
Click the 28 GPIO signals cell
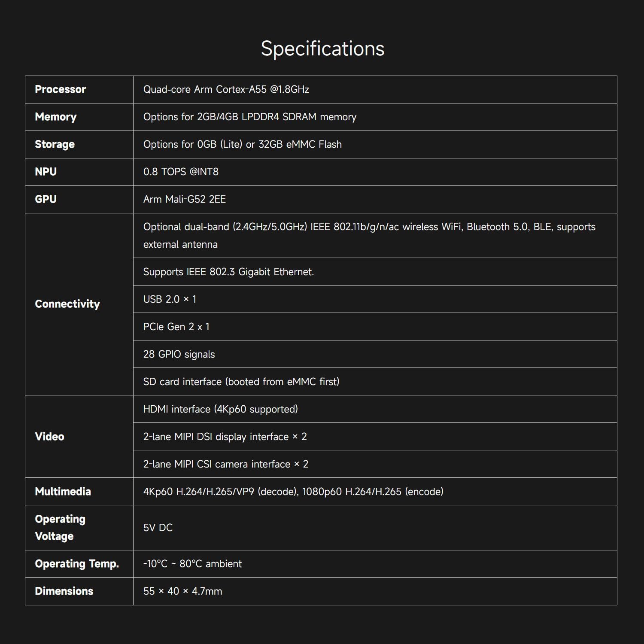[x=179, y=354]
